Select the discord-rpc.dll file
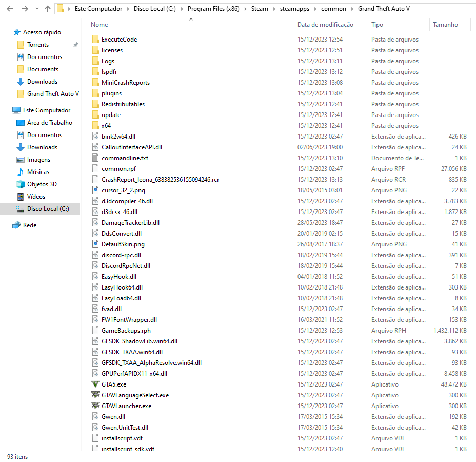The height and width of the screenshot is (462, 476). 121,255
